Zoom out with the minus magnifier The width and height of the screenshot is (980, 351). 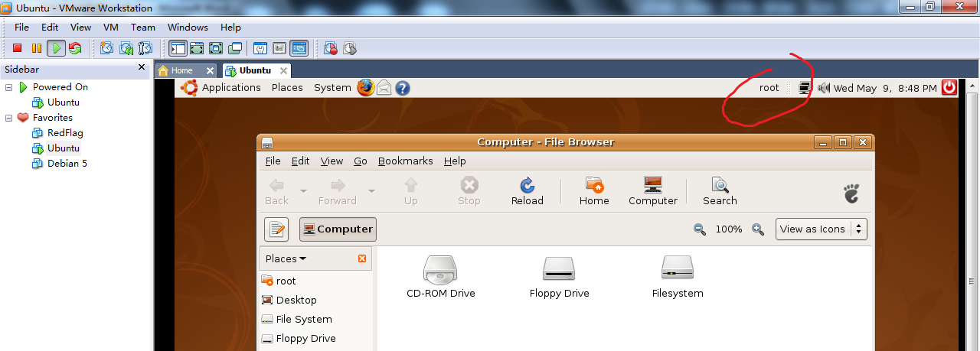[699, 229]
